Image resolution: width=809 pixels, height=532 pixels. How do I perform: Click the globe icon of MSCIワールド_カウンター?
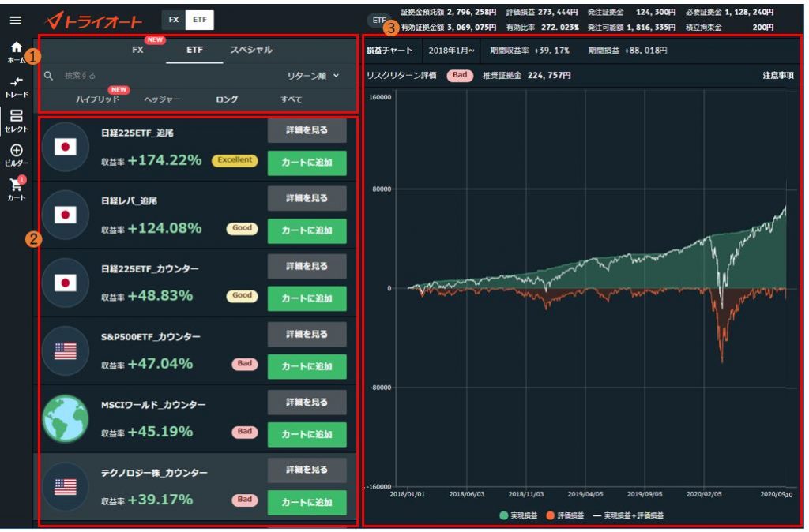click(x=66, y=418)
